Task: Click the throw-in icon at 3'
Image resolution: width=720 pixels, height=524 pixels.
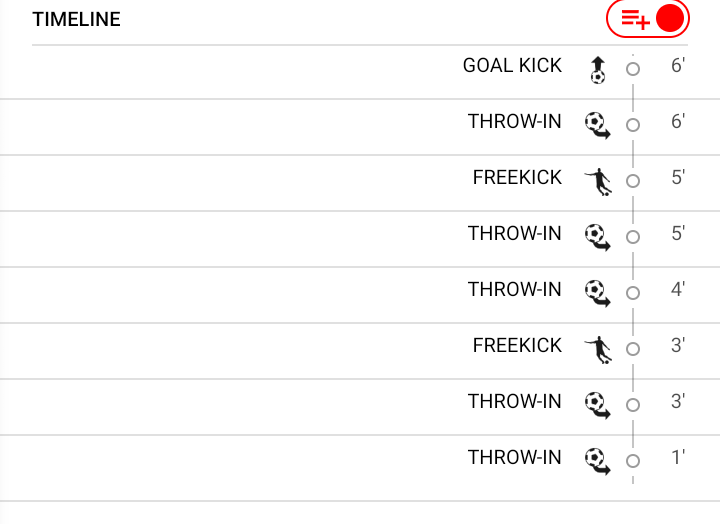Action: click(597, 404)
